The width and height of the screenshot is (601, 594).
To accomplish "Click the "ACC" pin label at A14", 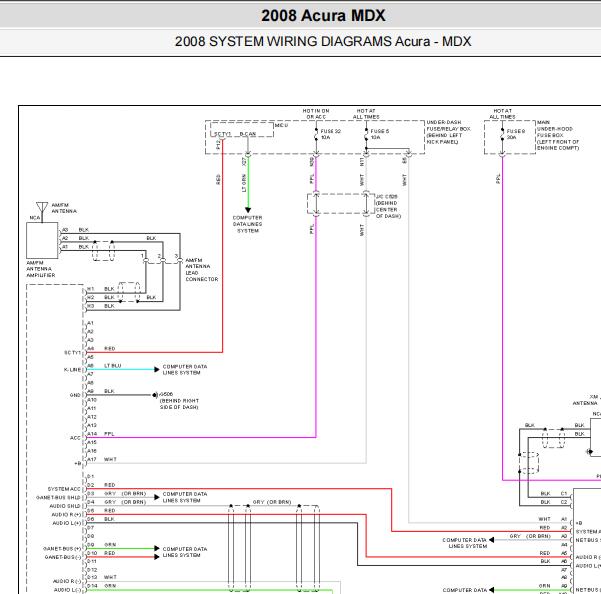I will [76, 438].
